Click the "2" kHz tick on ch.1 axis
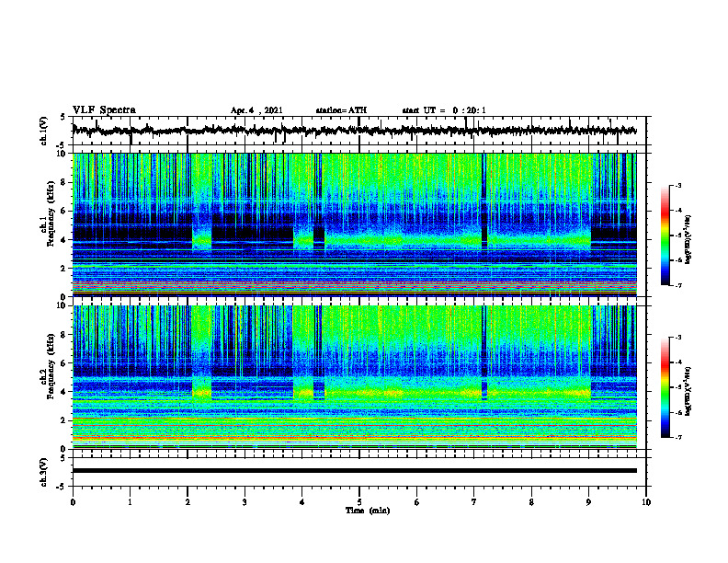Screen dimensions: 728x563 click(x=64, y=269)
